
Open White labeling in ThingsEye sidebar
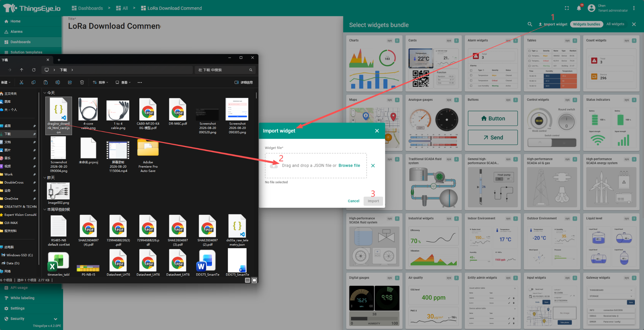point(31,298)
